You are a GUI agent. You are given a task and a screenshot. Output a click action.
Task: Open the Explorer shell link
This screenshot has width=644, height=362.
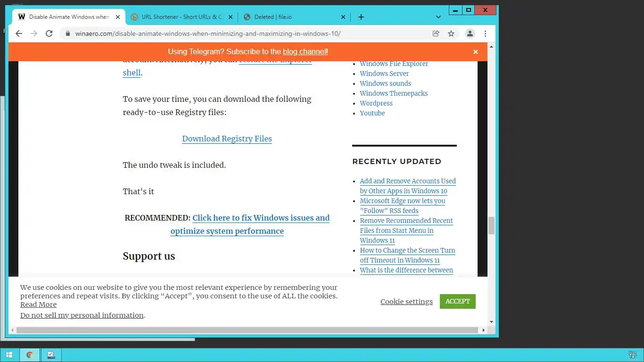[132, 73]
